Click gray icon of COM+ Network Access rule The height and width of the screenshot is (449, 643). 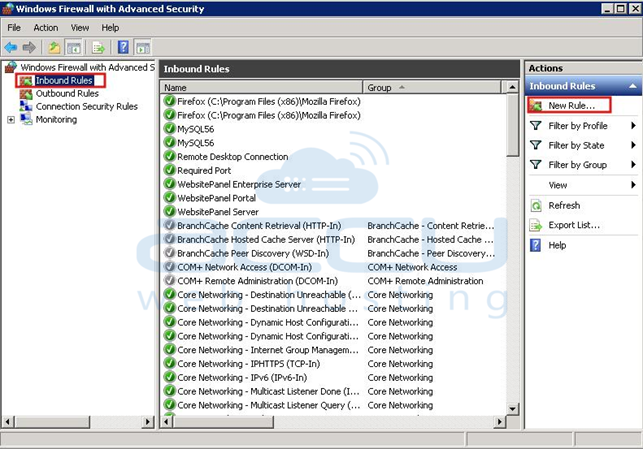click(x=169, y=267)
